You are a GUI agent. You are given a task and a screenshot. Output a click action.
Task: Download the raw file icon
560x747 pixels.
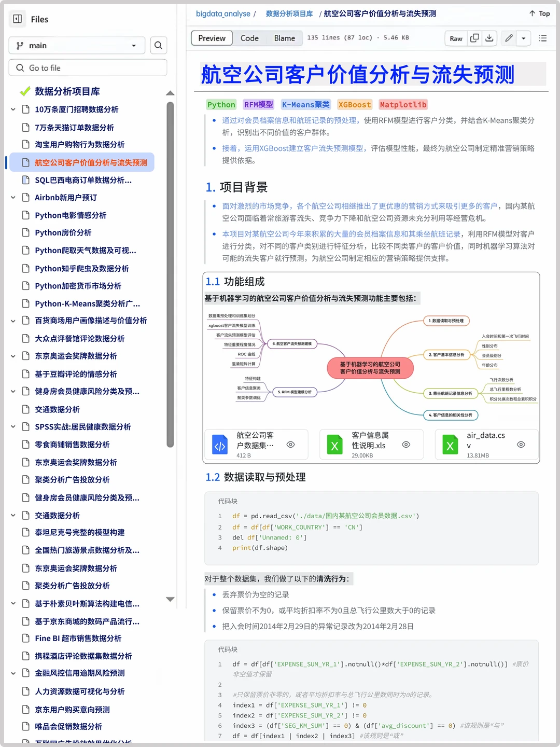(x=489, y=38)
